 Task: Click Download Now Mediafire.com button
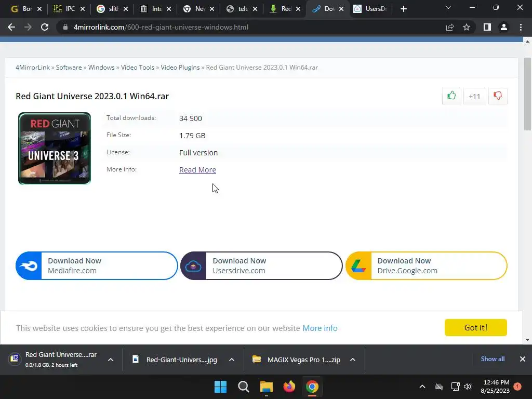(x=97, y=265)
